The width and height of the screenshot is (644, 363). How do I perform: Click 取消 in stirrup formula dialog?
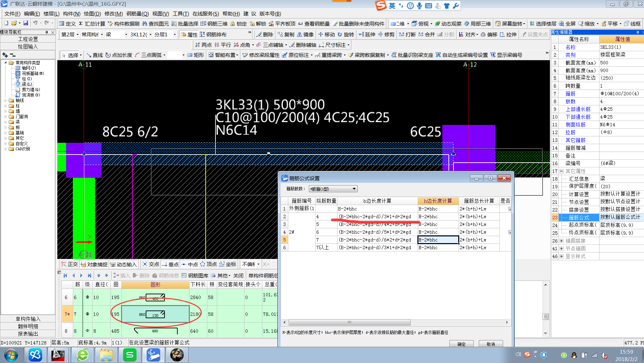point(491,344)
